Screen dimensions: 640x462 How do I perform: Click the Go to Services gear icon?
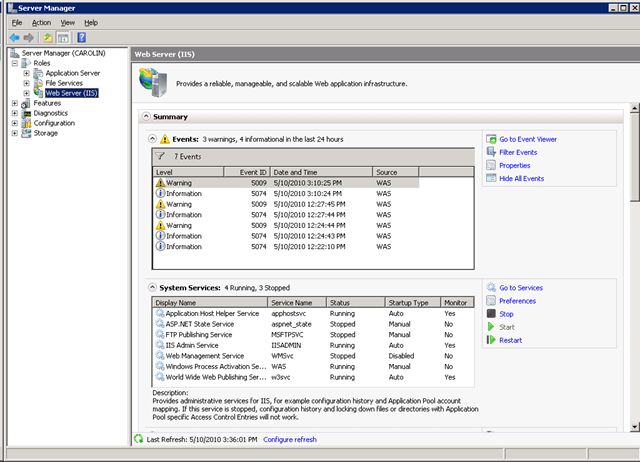point(491,288)
